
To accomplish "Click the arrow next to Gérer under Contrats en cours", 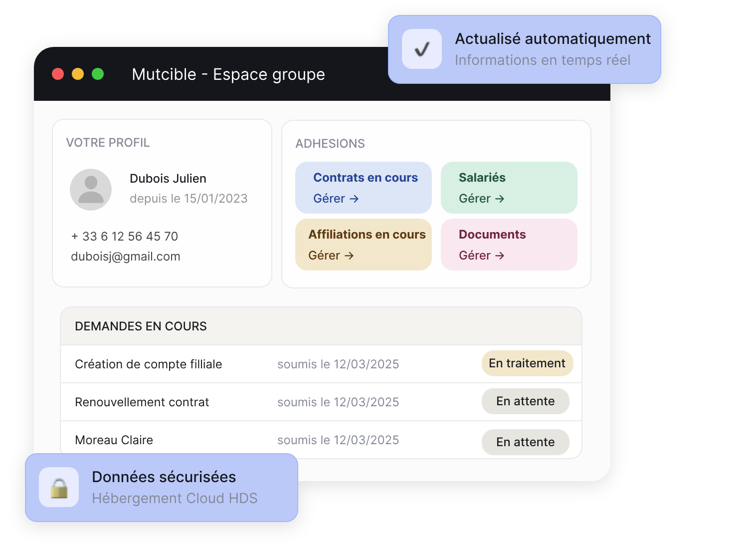I will (354, 199).
